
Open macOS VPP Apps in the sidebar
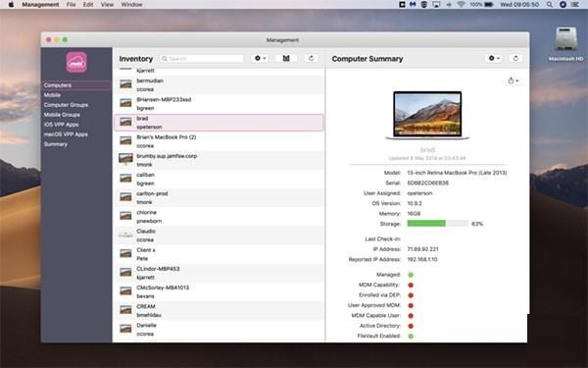click(x=66, y=134)
